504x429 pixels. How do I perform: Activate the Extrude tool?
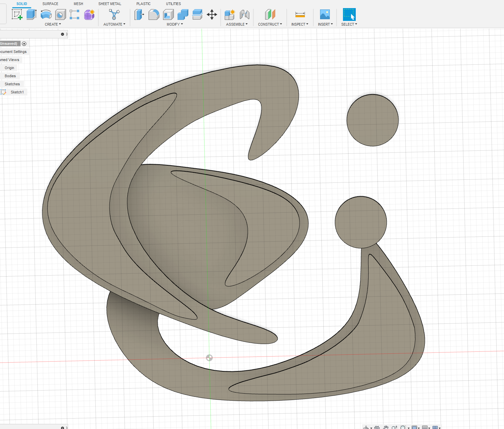point(31,14)
